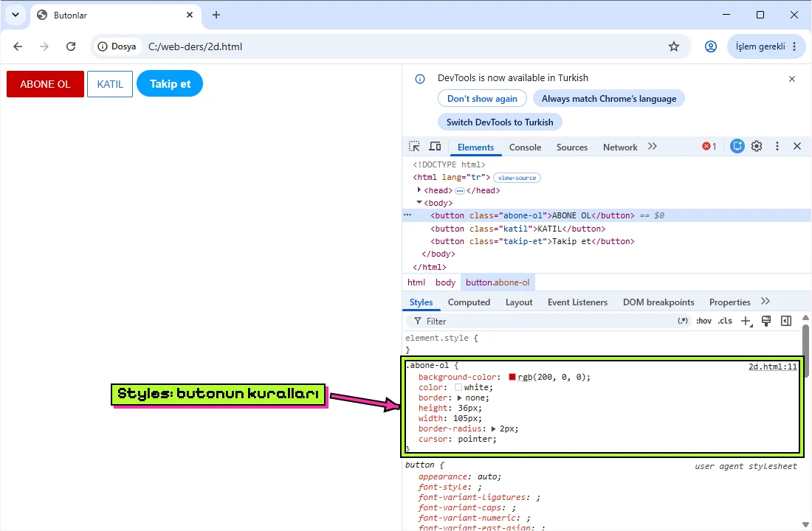Click the html breadcrumb item

[416, 282]
